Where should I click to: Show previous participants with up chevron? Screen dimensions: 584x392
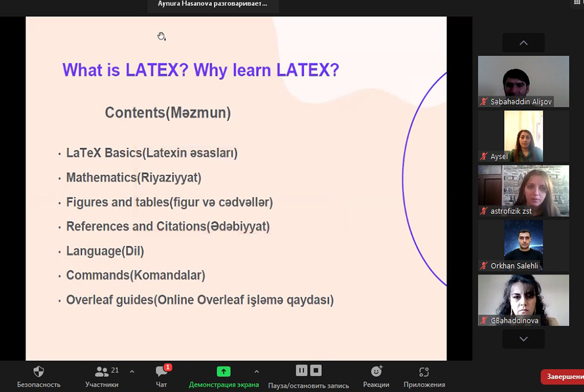(523, 43)
